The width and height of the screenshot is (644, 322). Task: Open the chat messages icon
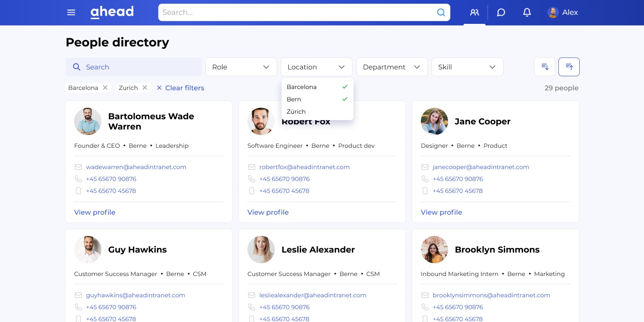point(501,12)
